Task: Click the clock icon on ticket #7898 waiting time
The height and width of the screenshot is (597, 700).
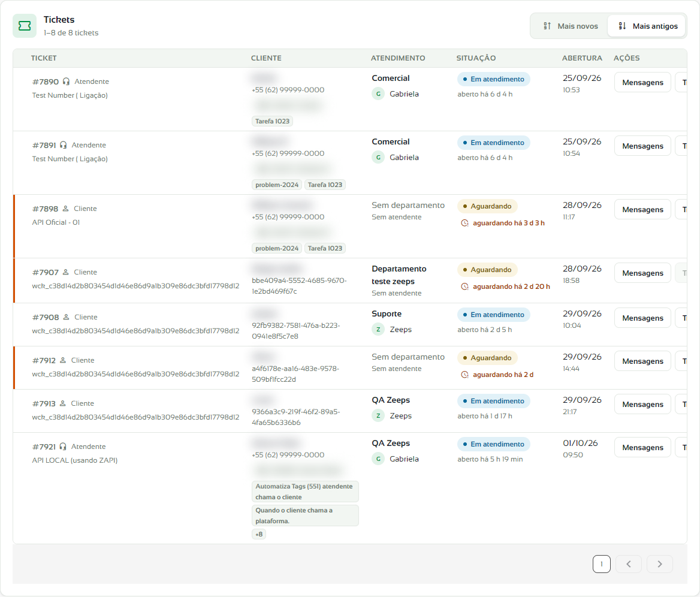Action: pos(464,223)
